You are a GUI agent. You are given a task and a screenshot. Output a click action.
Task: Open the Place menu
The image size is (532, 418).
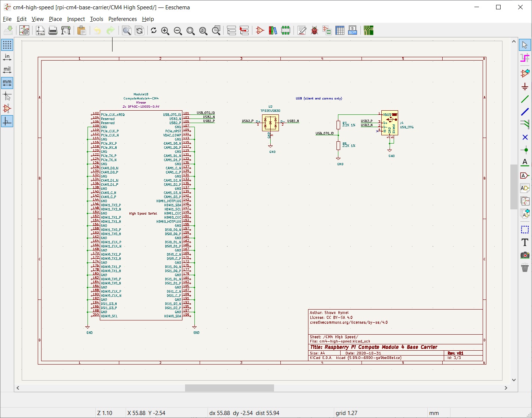pos(55,19)
